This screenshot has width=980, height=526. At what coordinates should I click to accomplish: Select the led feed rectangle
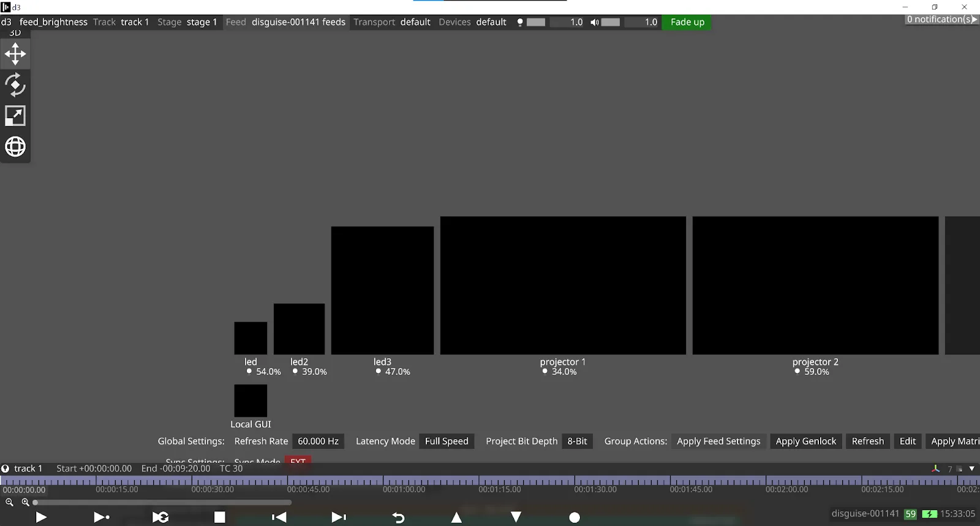pyautogui.click(x=251, y=338)
